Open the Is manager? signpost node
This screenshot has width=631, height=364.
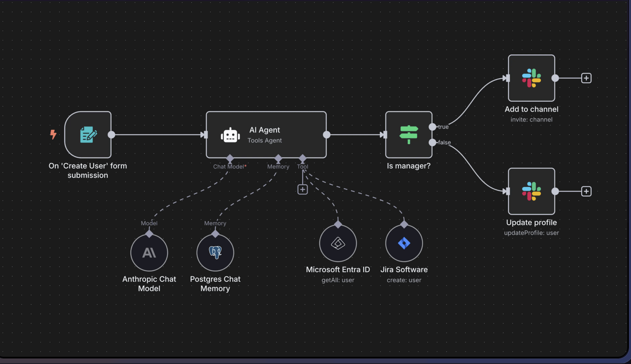pyautogui.click(x=409, y=135)
